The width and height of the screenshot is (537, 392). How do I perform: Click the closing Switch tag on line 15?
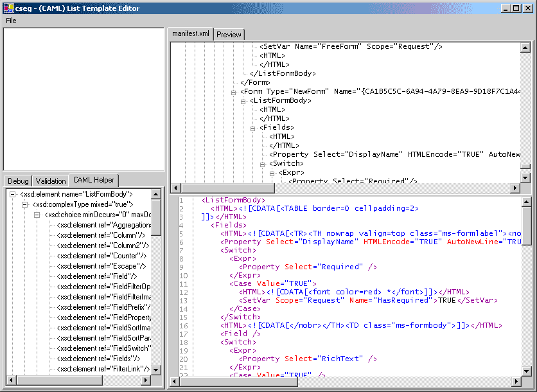tap(240, 317)
